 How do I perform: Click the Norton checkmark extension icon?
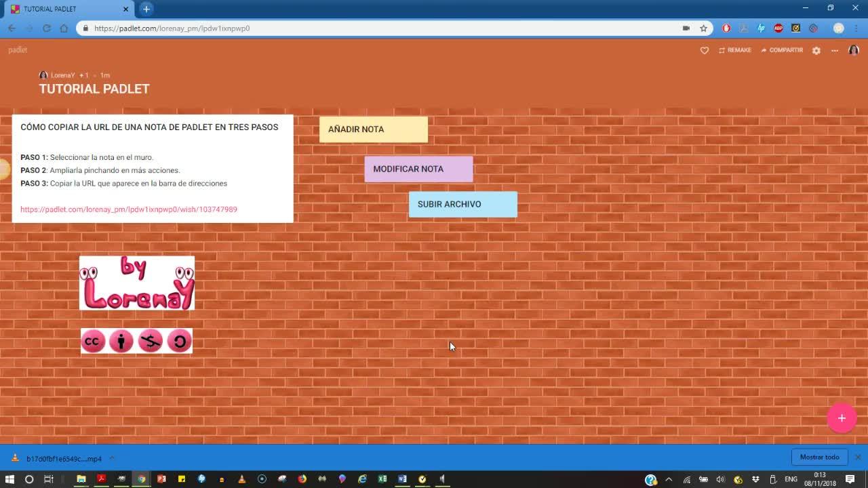[796, 28]
